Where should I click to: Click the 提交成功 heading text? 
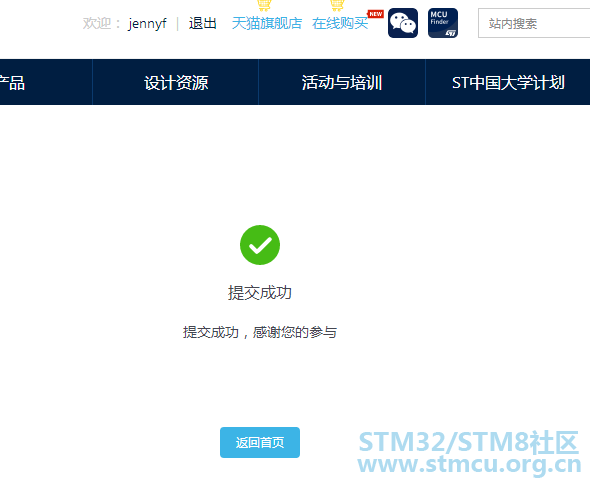tap(260, 293)
